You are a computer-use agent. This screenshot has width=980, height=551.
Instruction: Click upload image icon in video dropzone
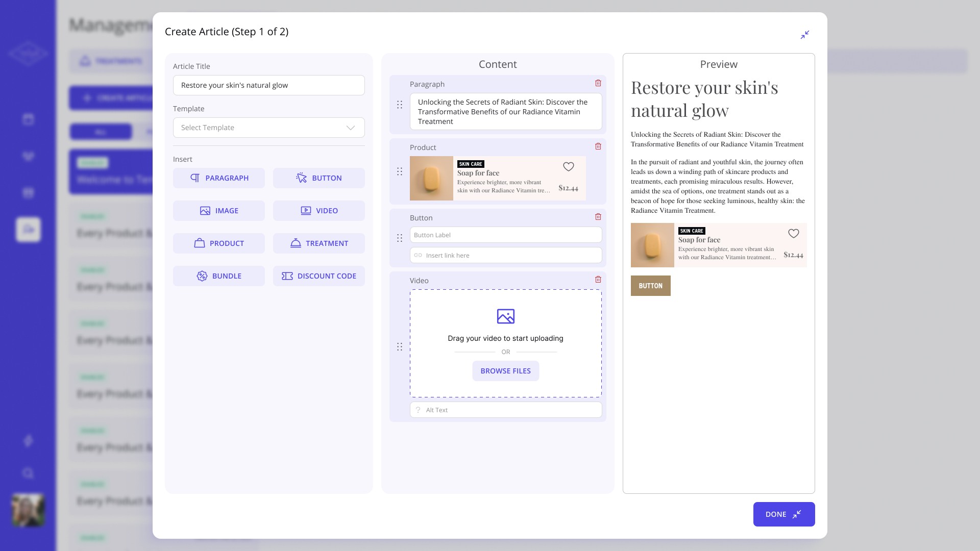pyautogui.click(x=505, y=316)
